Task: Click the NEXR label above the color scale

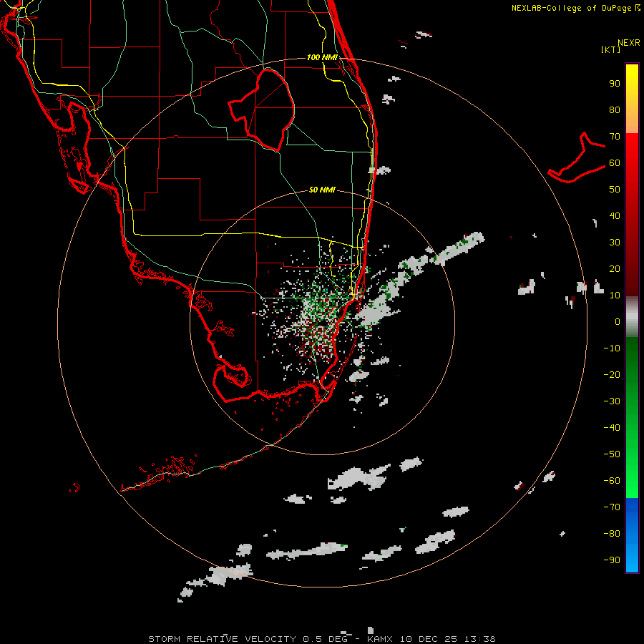Action: click(x=628, y=43)
